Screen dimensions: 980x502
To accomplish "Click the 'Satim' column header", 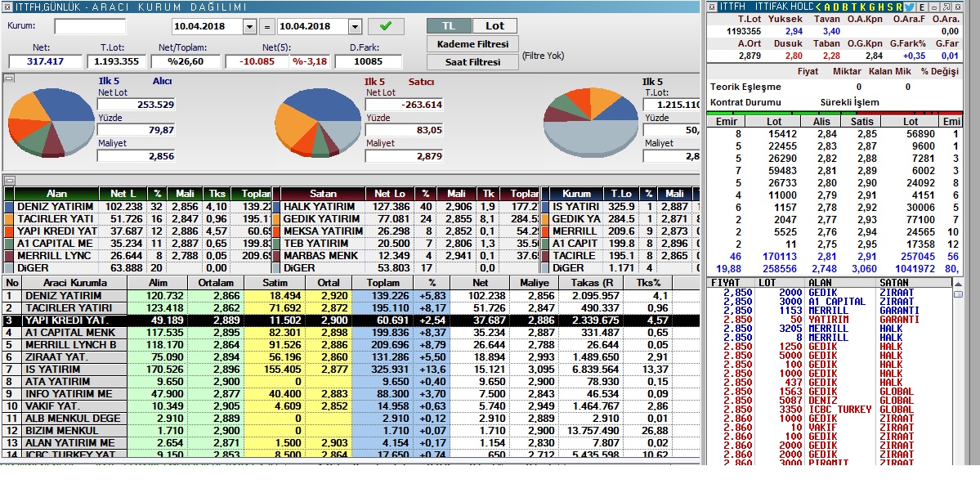I will point(275,283).
